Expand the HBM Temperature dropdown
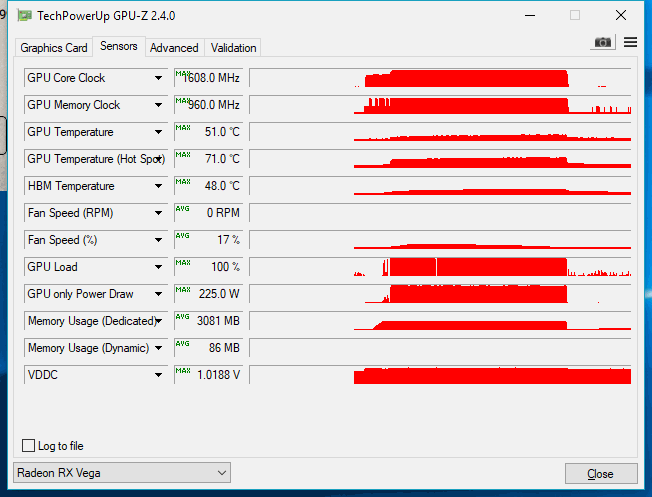652x497 pixels. 158,186
